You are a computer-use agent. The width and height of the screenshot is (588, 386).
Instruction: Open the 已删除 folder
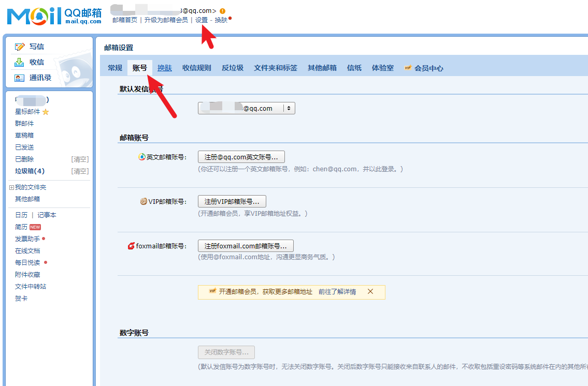pos(24,159)
